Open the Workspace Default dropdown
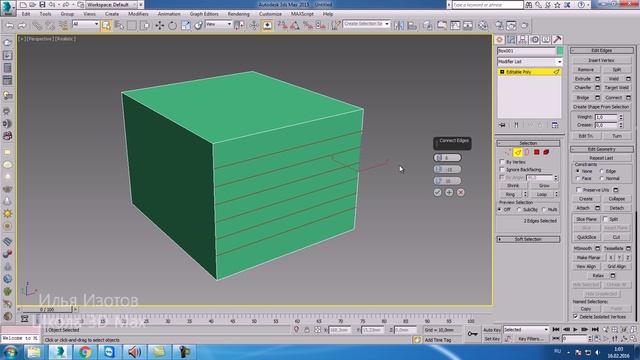Image resolution: width=640 pixels, height=360 pixels. 111,5
